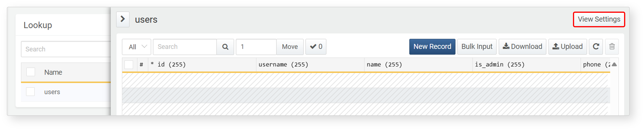
Task: Click the checkmark selected count button
Action: (x=316, y=47)
